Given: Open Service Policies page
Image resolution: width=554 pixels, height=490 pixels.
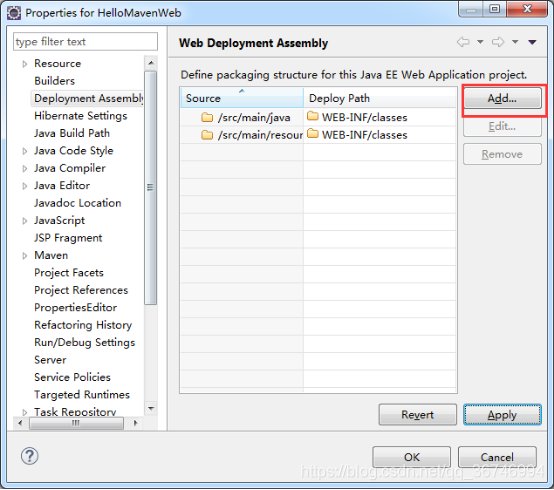Looking at the screenshot, I should click(x=72, y=377).
